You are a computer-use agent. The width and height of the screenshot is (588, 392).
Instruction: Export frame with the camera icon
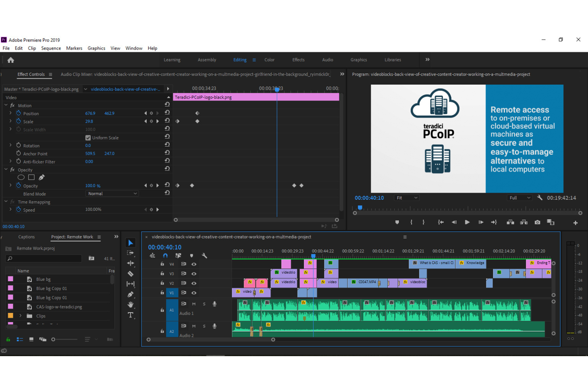point(538,222)
